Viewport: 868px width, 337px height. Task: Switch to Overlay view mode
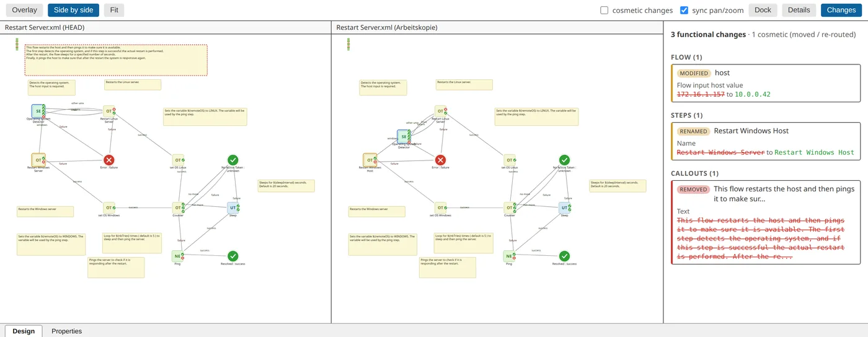[x=25, y=10]
